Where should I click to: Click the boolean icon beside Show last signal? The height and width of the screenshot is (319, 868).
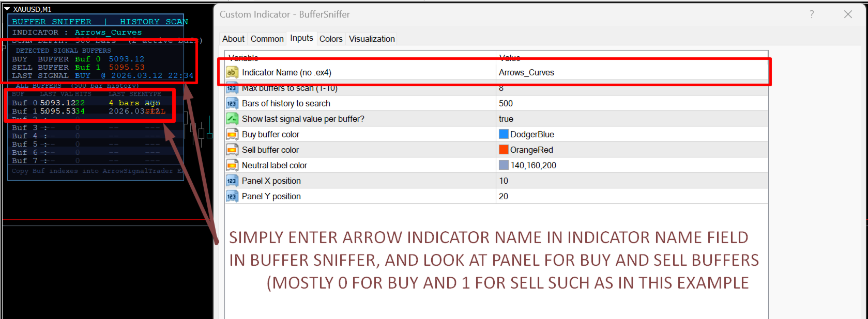coord(232,119)
